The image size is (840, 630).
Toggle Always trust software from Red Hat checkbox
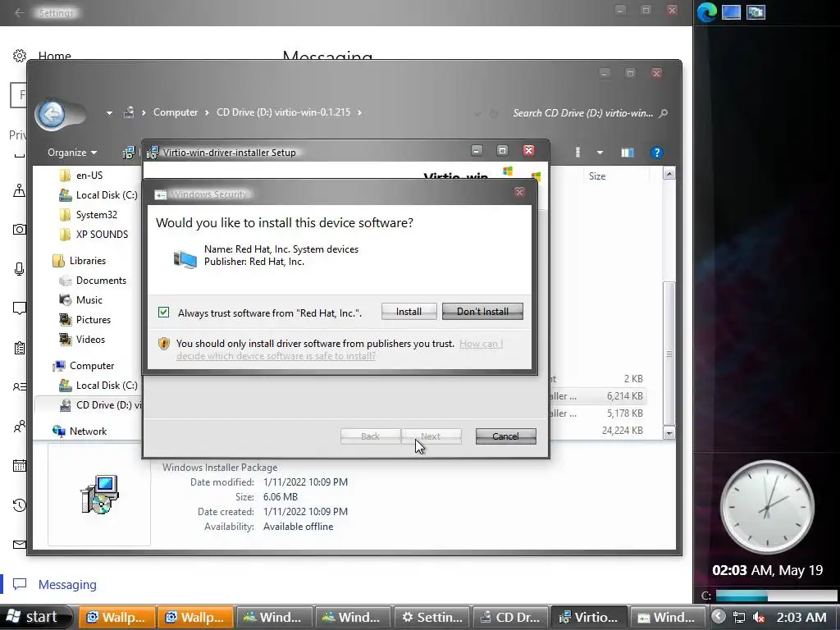(163, 313)
